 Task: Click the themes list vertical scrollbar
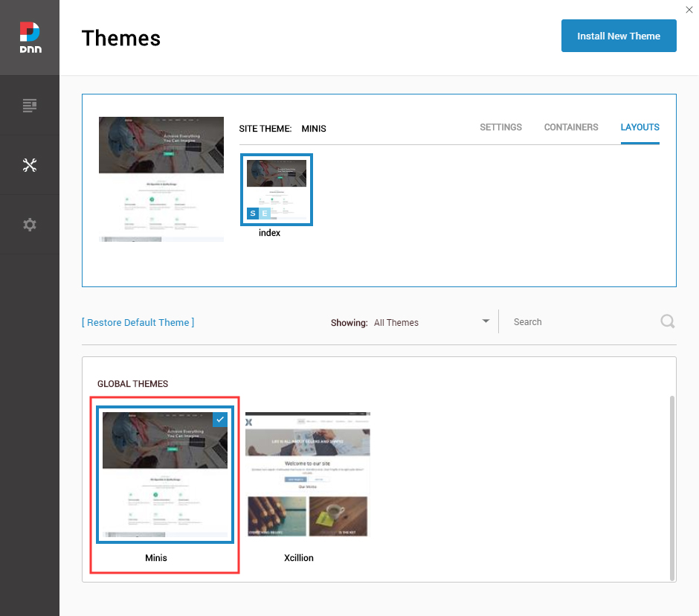click(x=671, y=488)
